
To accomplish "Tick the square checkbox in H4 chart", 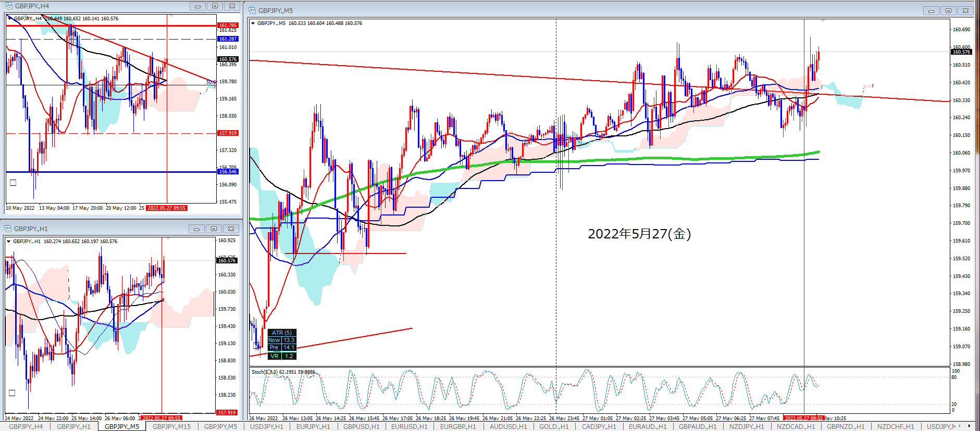I will [x=13, y=183].
